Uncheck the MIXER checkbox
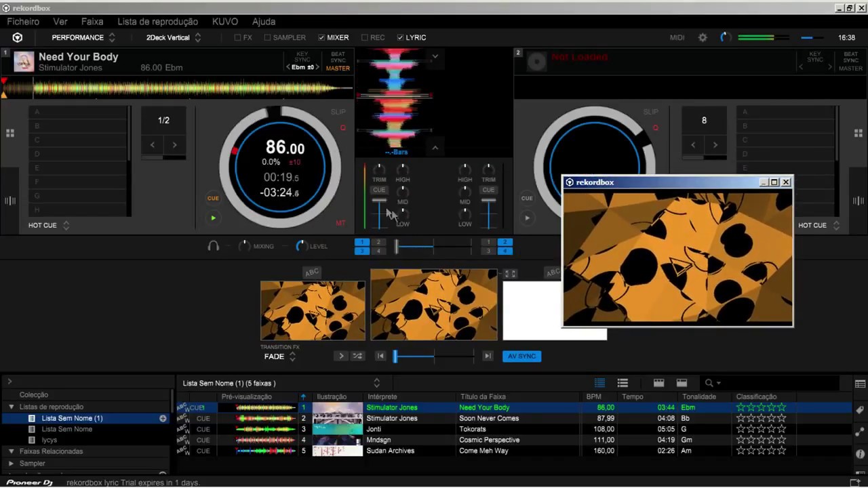The height and width of the screenshot is (488, 868). [x=321, y=38]
